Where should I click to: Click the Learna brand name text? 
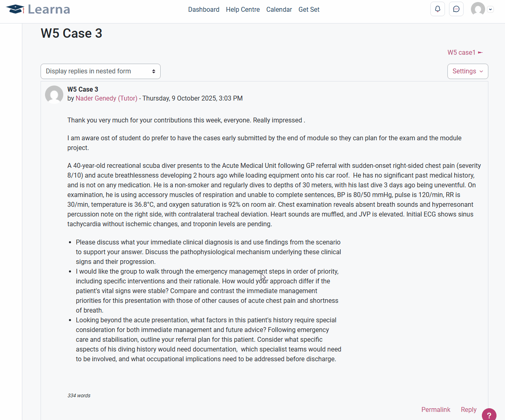tap(49, 9)
